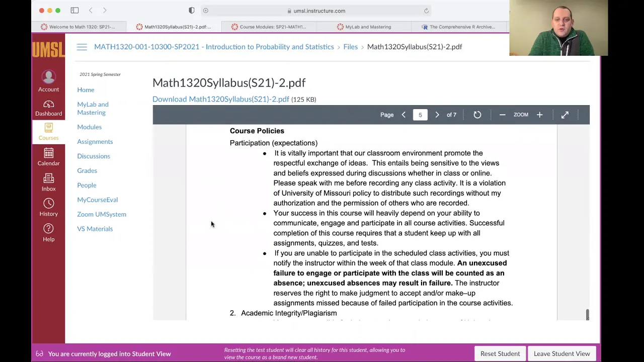Screen dimensions: 644x362
Task: Open MyCourseEval link
Action: [97, 200]
